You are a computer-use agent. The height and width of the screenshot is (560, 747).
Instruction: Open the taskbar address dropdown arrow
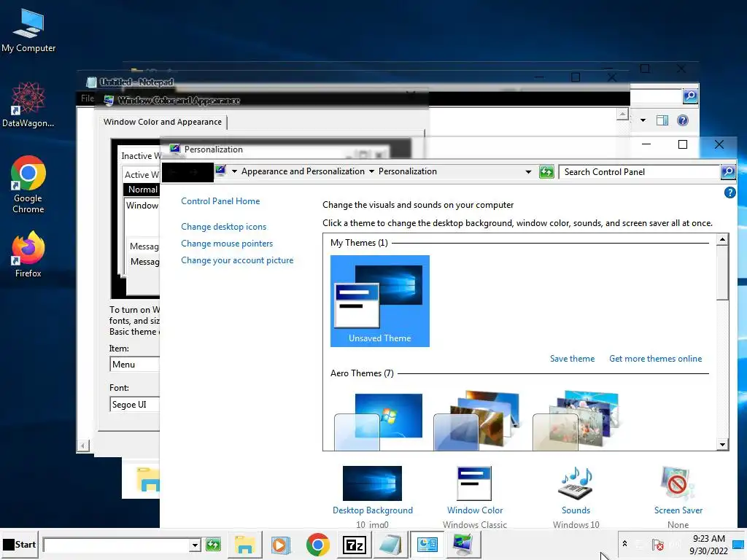click(195, 545)
